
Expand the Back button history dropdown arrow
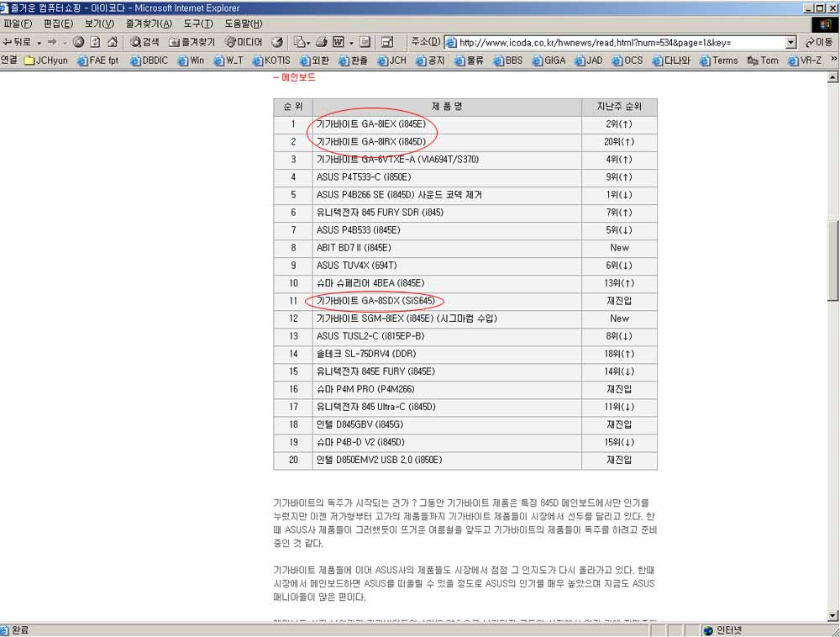point(39,42)
